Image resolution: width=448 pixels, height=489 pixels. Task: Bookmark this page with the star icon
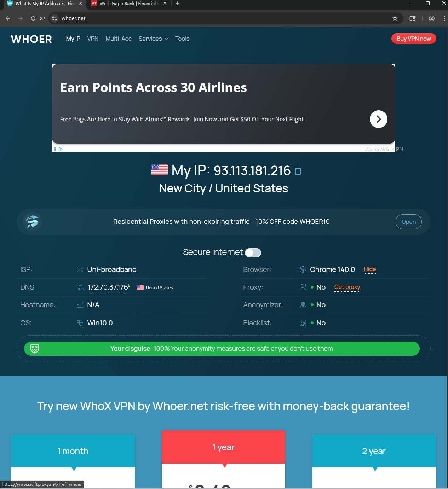[395, 18]
